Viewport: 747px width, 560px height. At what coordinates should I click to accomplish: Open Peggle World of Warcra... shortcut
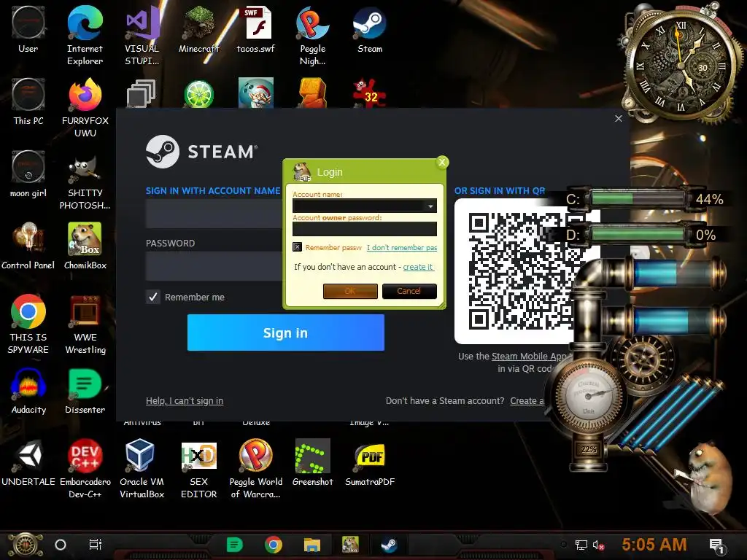coord(256,469)
